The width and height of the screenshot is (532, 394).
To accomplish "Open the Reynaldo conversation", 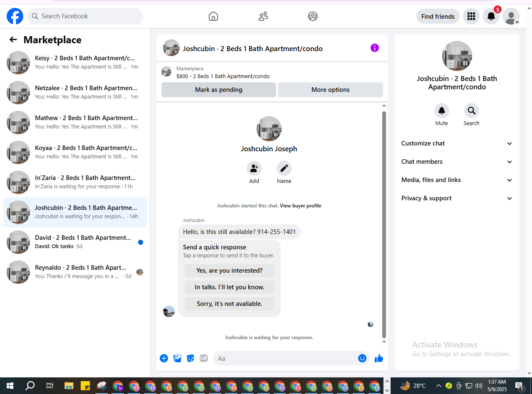I will pos(75,272).
